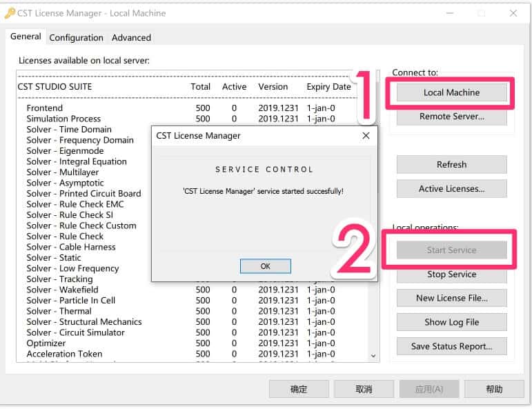Switch to the Configuration tab
This screenshot has width=532, height=411.
76,37
